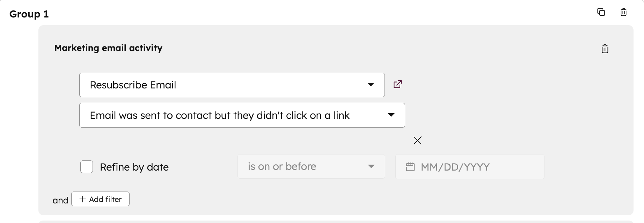Select the Group 1 heading
The width and height of the screenshot is (644, 223).
29,14
